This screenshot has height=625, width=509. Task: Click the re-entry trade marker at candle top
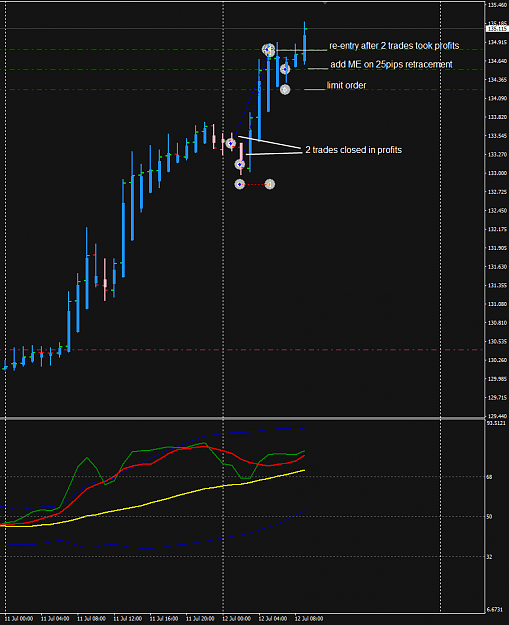click(268, 50)
